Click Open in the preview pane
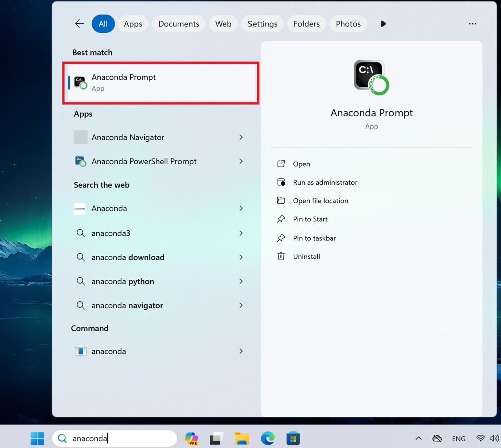Viewport: 501px width, 448px height. (x=301, y=164)
